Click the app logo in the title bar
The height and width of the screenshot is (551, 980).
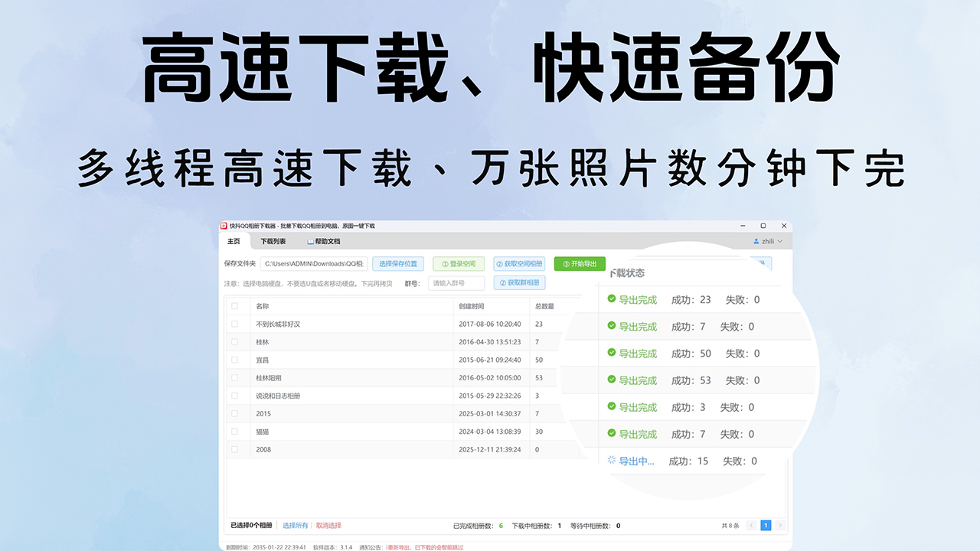coord(223,226)
